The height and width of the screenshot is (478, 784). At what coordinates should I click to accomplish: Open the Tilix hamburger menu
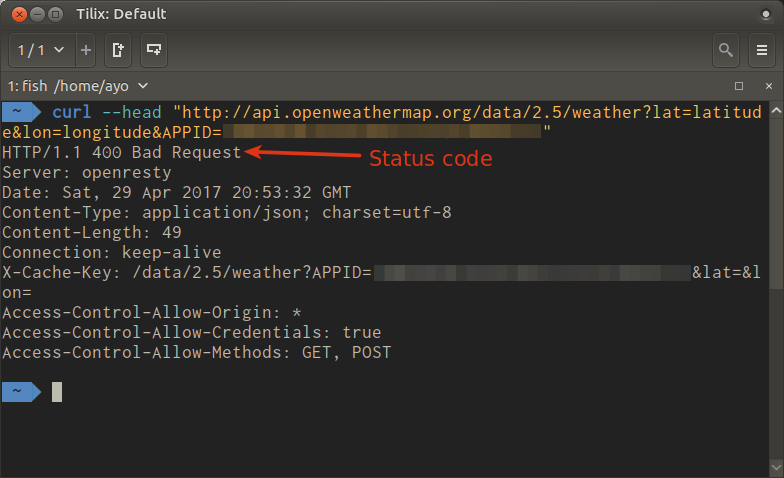click(x=762, y=49)
